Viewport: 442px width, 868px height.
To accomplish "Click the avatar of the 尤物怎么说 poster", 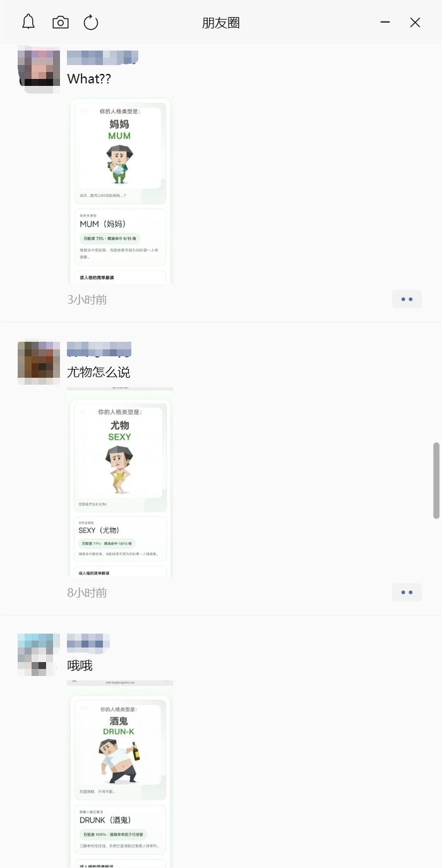I will 39,363.
